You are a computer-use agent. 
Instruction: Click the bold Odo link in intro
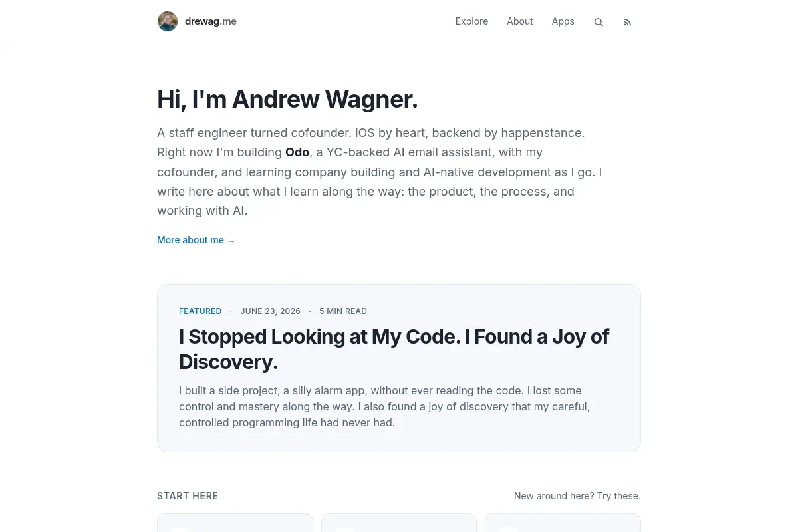pyautogui.click(x=297, y=152)
